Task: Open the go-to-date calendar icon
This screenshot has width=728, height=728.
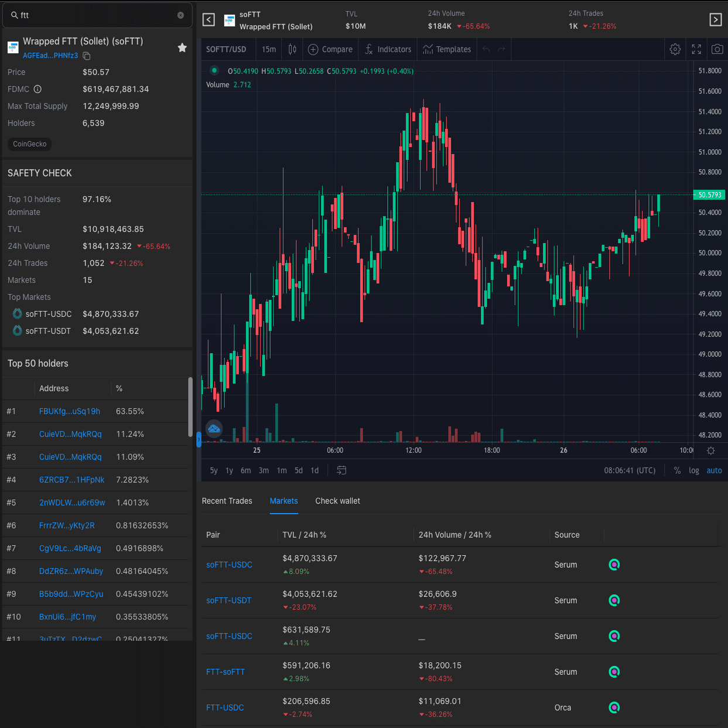Action: (x=341, y=470)
